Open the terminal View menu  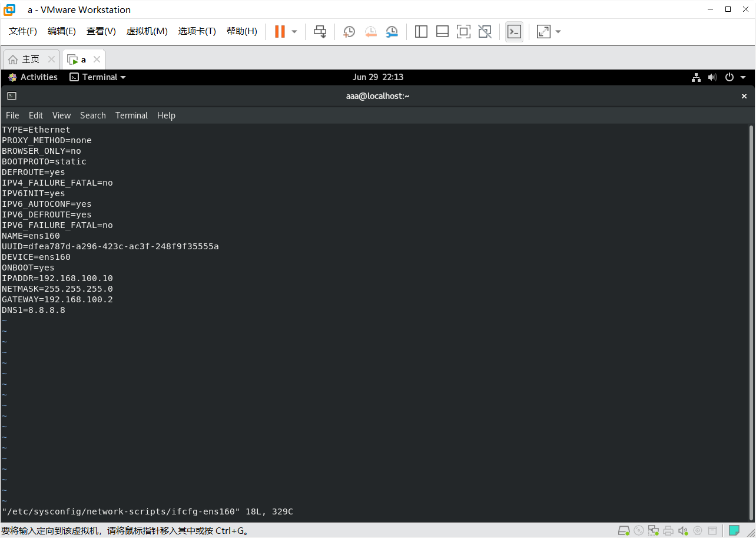coord(61,115)
